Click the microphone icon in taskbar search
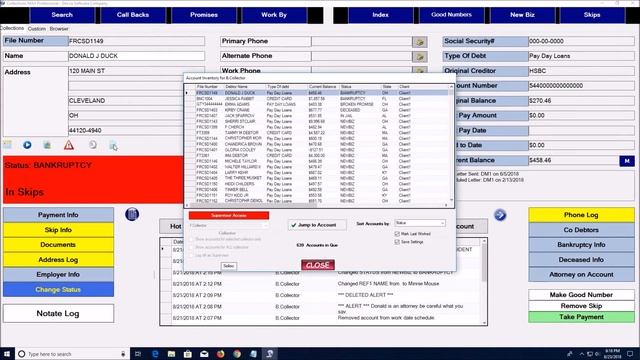This screenshot has width=640, height=360. click(123, 354)
